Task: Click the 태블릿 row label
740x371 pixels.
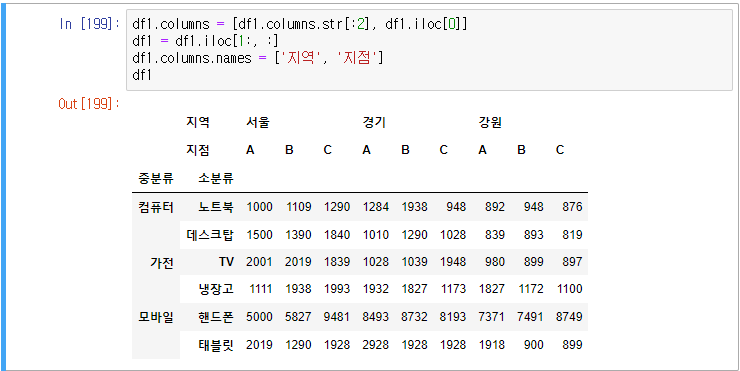Action: [216, 345]
